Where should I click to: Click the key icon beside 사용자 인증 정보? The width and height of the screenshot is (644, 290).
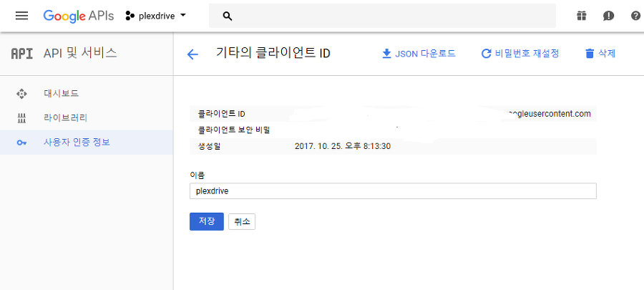[x=21, y=142]
